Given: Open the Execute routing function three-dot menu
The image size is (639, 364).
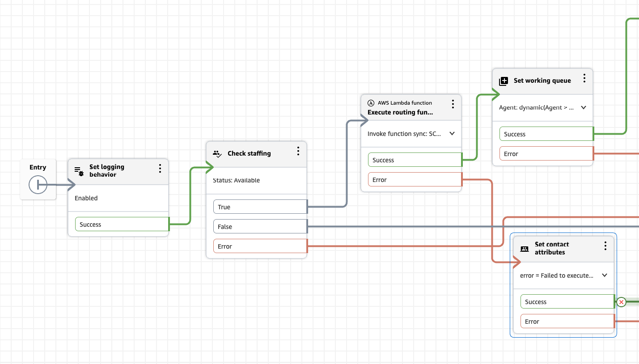Looking at the screenshot, I should (453, 104).
